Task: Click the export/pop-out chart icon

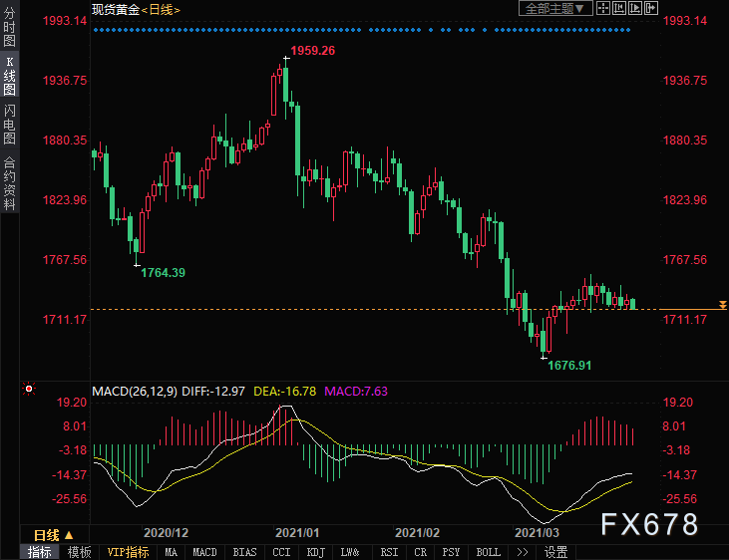Action: coord(651,8)
